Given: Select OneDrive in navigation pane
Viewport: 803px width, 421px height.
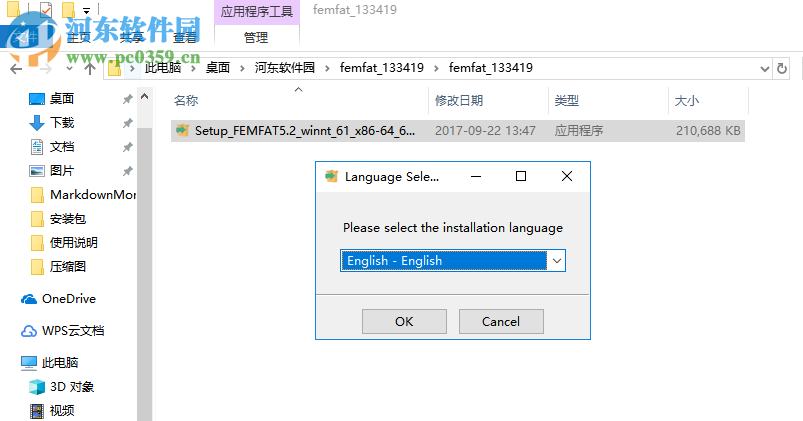Looking at the screenshot, I should pos(69,299).
